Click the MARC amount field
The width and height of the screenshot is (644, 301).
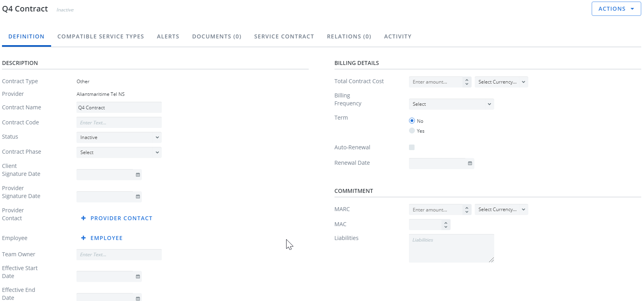pyautogui.click(x=436, y=210)
